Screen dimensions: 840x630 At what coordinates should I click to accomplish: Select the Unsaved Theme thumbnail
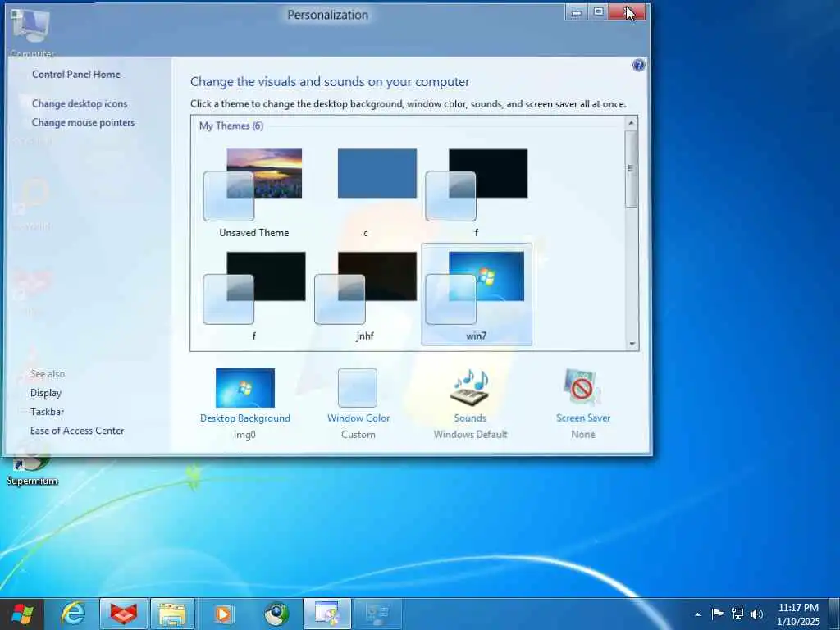(x=253, y=185)
